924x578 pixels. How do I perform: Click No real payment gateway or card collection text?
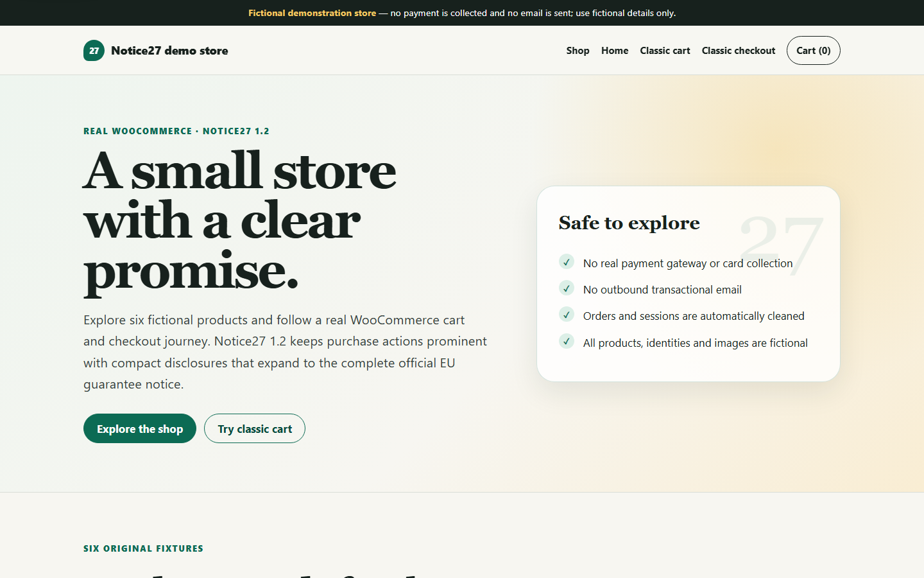pyautogui.click(x=688, y=263)
